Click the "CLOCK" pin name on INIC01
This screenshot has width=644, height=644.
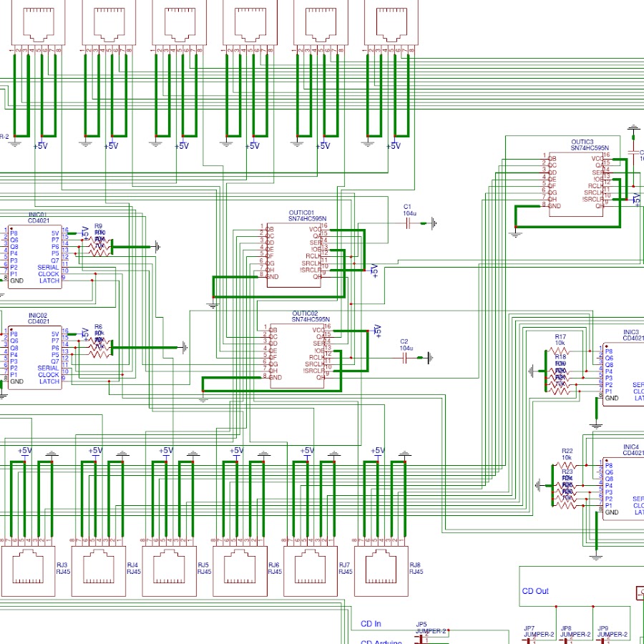click(49, 274)
